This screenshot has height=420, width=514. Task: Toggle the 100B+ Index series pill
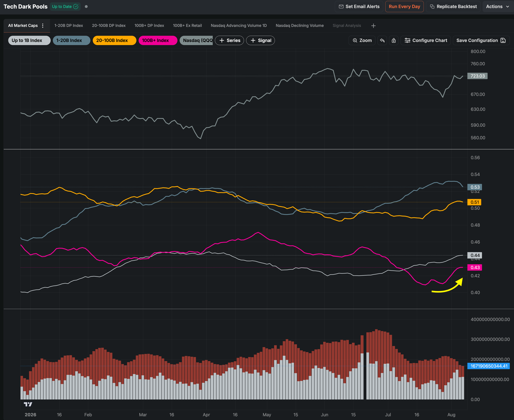(158, 40)
